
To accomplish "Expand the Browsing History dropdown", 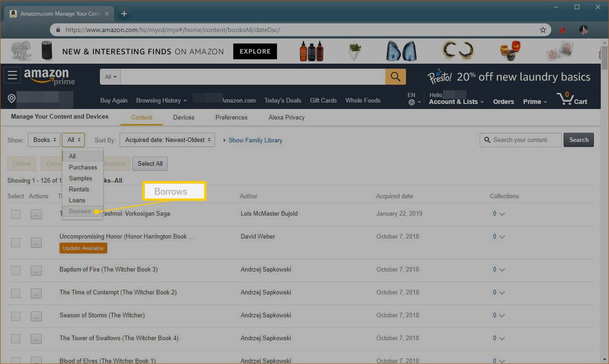I will [x=162, y=100].
